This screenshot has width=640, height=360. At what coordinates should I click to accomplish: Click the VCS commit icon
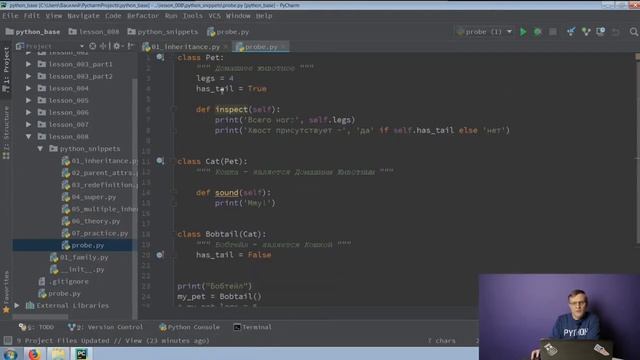(x=586, y=32)
